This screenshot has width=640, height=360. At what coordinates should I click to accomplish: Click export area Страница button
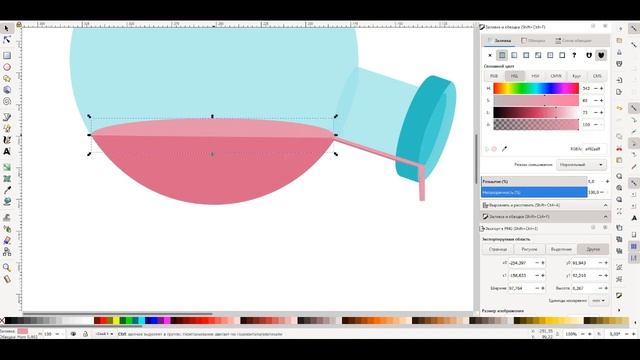[498, 249]
